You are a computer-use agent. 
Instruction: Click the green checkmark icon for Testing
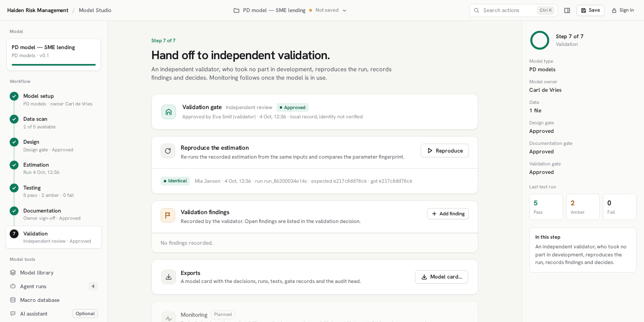coord(14,188)
